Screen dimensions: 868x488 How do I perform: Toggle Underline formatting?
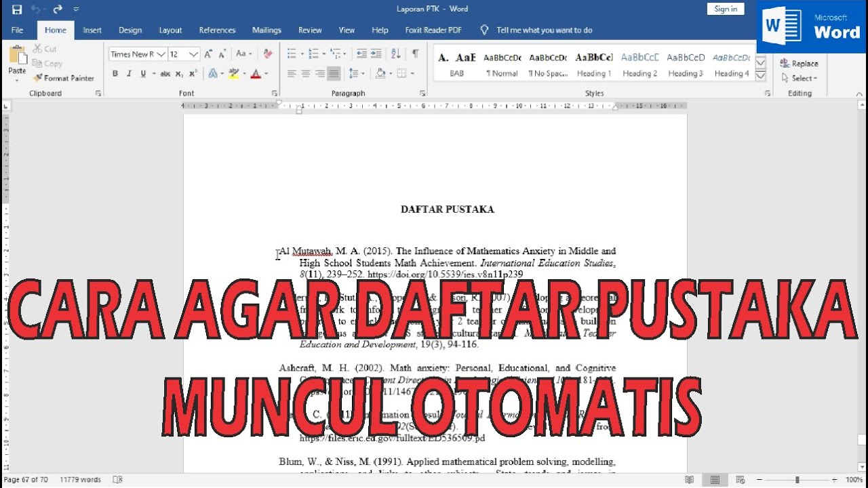[142, 74]
